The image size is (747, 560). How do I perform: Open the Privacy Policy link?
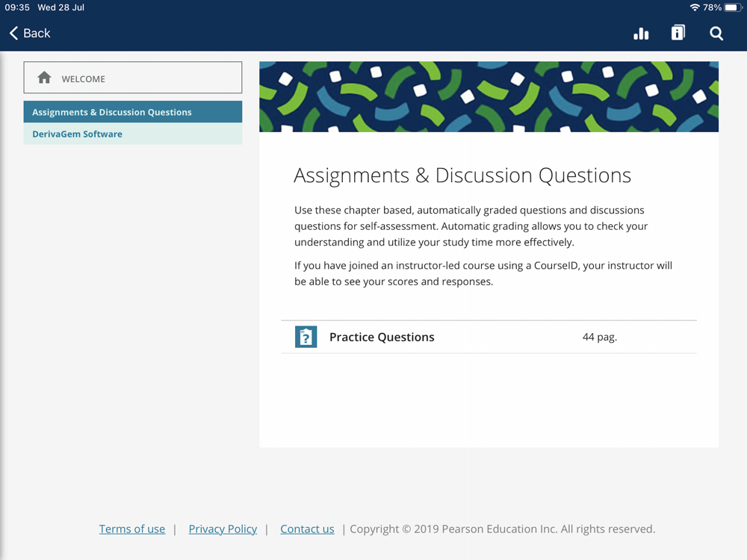click(x=223, y=529)
